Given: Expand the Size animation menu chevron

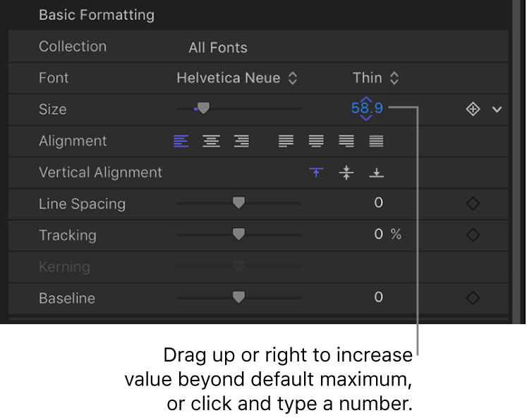Looking at the screenshot, I should [497, 109].
